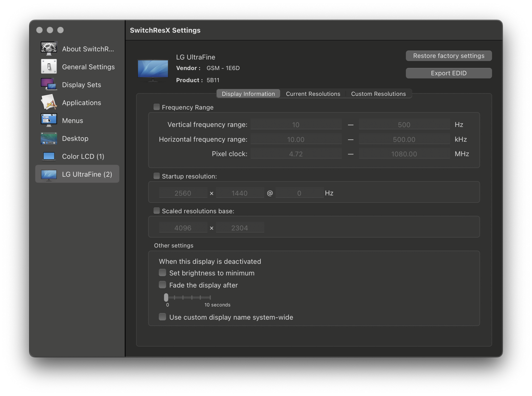
Task: Select the Desktop icon in sidebar
Action: pyautogui.click(x=49, y=138)
